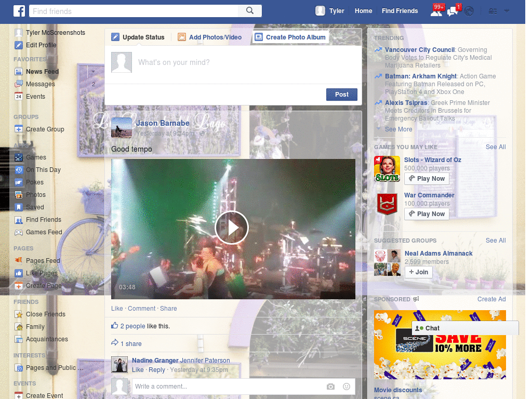Expand See More under Trending

click(398, 129)
